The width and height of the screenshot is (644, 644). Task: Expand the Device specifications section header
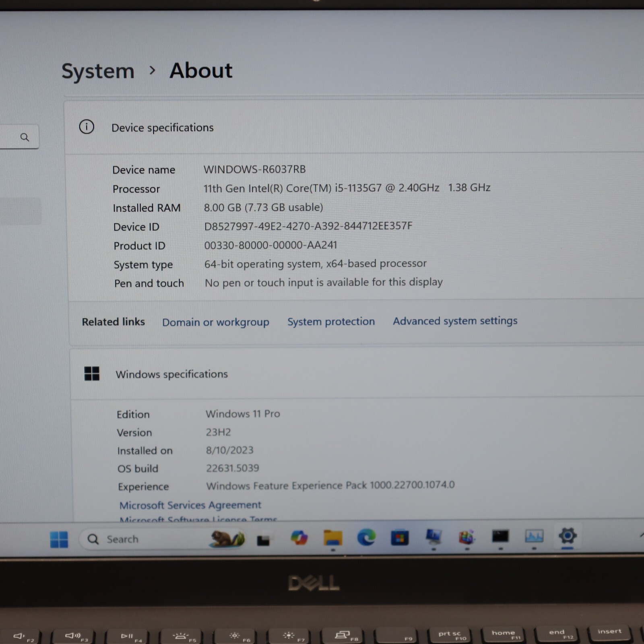(354, 127)
